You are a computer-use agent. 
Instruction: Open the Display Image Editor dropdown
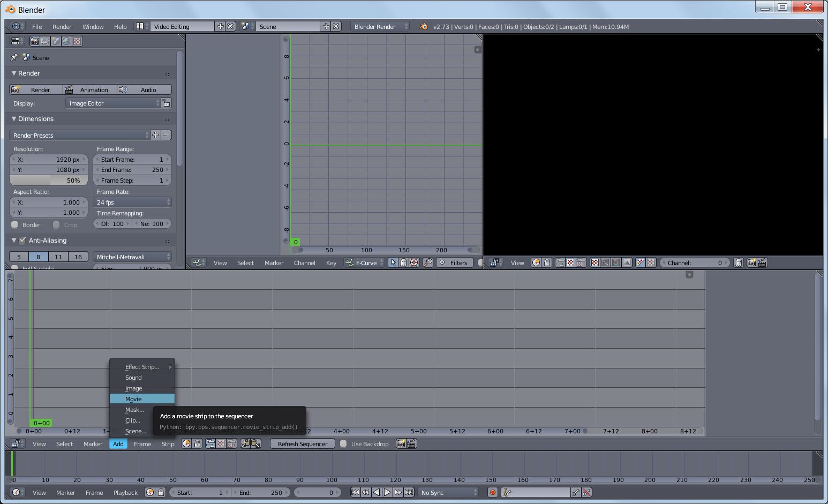(114, 103)
